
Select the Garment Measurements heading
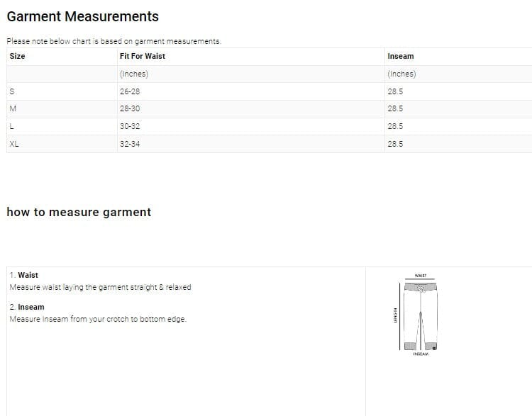(82, 16)
